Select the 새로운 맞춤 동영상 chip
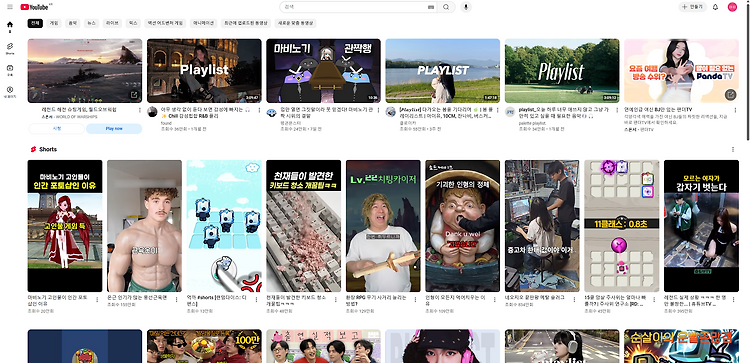The image size is (750, 363). point(296,23)
